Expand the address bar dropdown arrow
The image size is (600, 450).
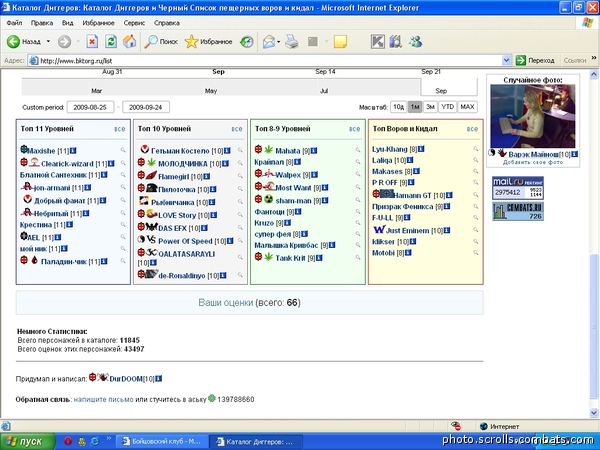tap(506, 60)
